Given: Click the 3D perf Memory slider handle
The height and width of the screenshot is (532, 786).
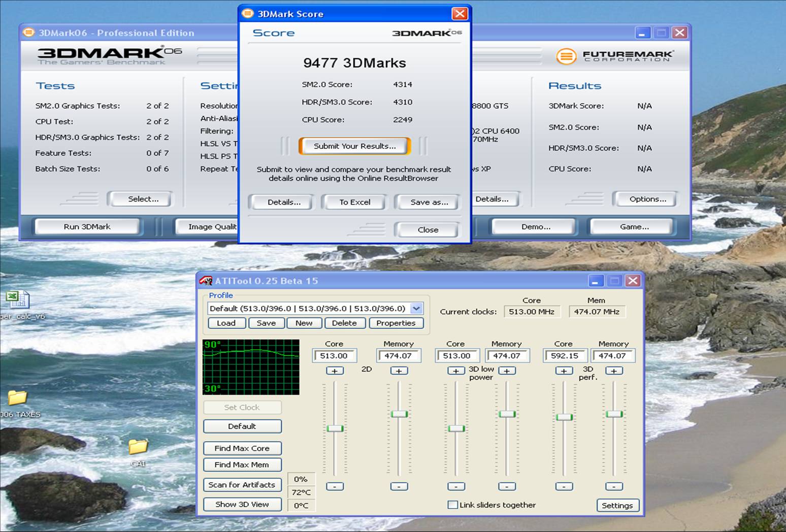Looking at the screenshot, I should 614,414.
